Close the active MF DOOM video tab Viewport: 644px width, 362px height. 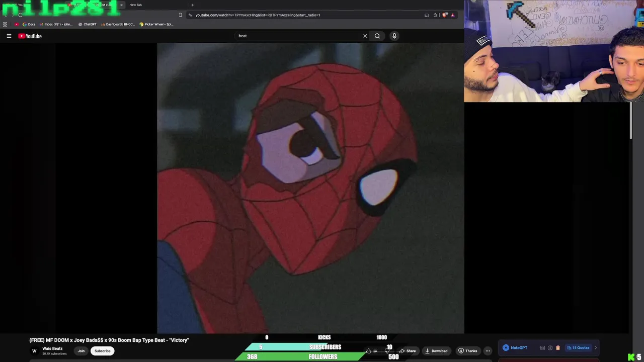tap(121, 5)
